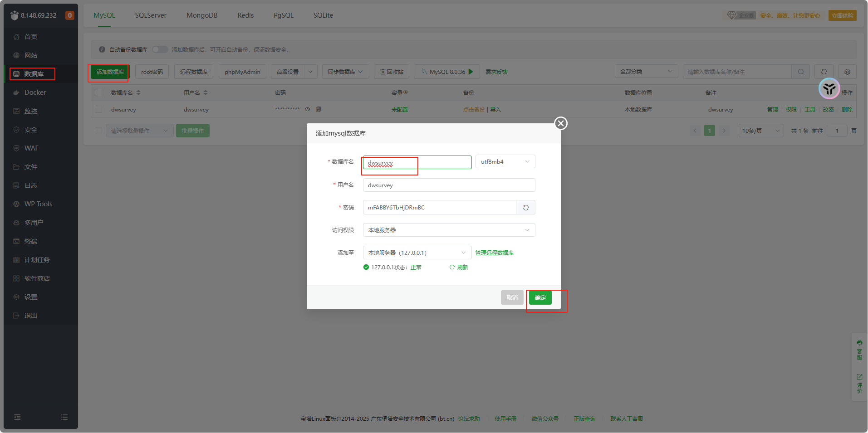
Task: Expand the 访问权限 本地服务器 dropdown
Action: [x=449, y=230]
